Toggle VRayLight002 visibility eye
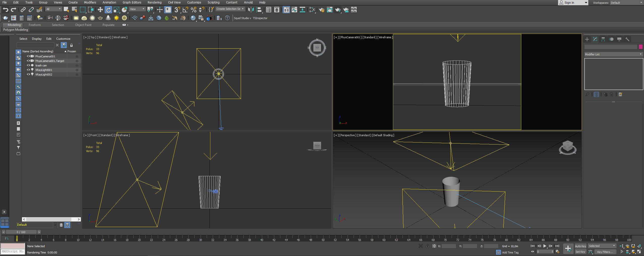 pos(28,75)
